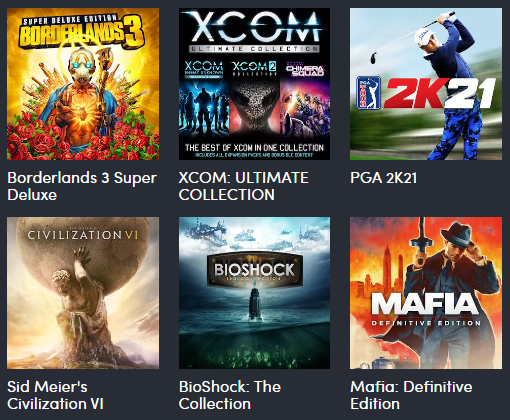Select the PGA 2K21 golfer cover image
This screenshot has height=420, width=510.
426,84
